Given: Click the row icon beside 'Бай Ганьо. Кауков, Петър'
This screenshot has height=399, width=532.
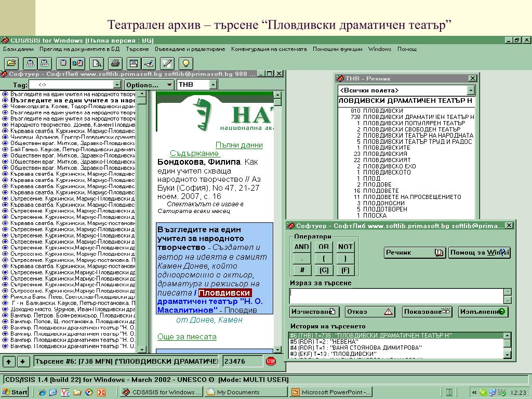Looking at the screenshot, I should coord(5,149).
